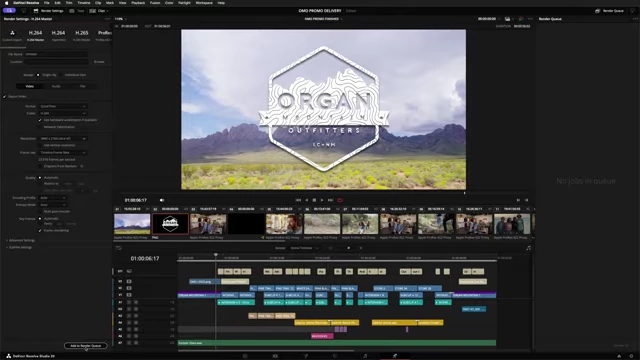The width and height of the screenshot is (640, 360).
Task: Open the Home project manager icon
Action: click(x=619, y=356)
